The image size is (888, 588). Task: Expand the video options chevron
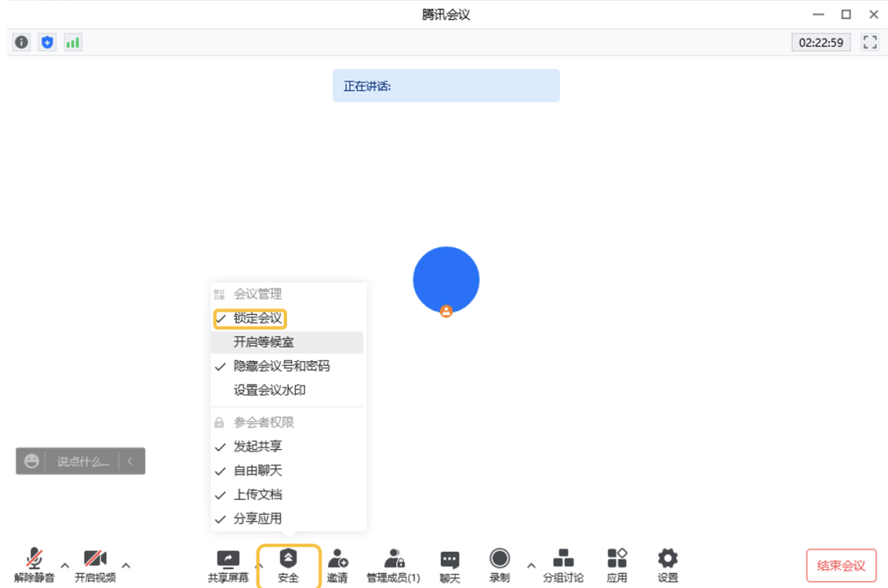pyautogui.click(x=127, y=565)
